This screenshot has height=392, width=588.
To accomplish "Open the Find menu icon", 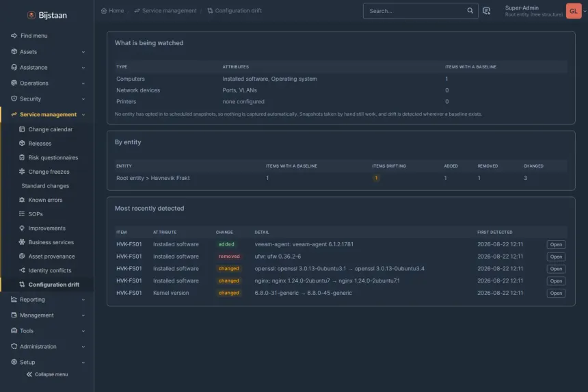I will pyautogui.click(x=14, y=36).
